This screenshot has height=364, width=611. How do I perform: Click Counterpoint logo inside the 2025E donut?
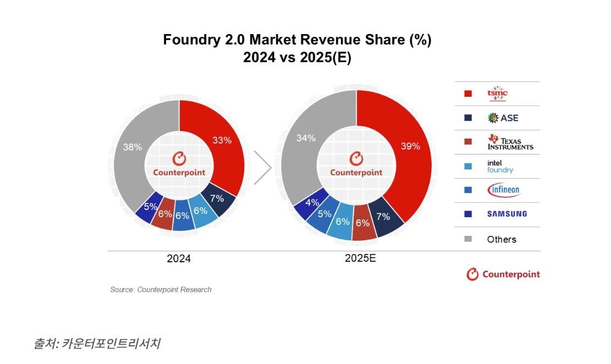[x=356, y=165]
